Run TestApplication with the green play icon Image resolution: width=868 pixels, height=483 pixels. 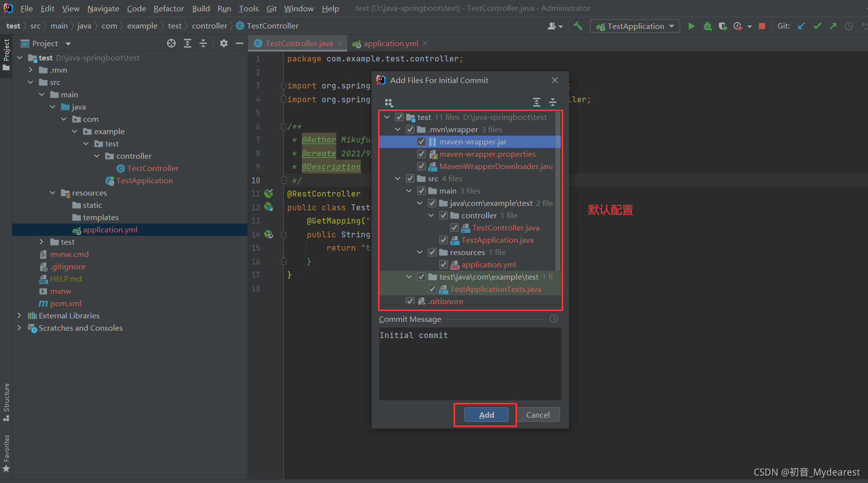691,26
